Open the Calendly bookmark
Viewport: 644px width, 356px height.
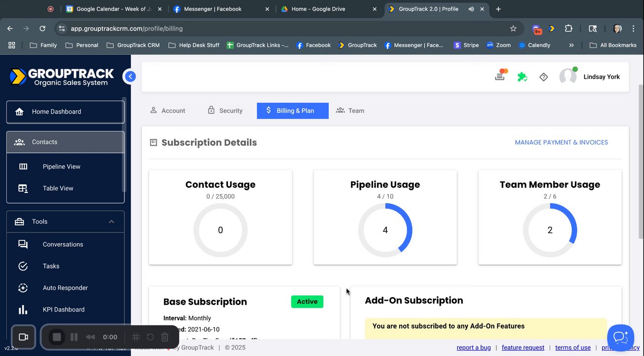534,45
